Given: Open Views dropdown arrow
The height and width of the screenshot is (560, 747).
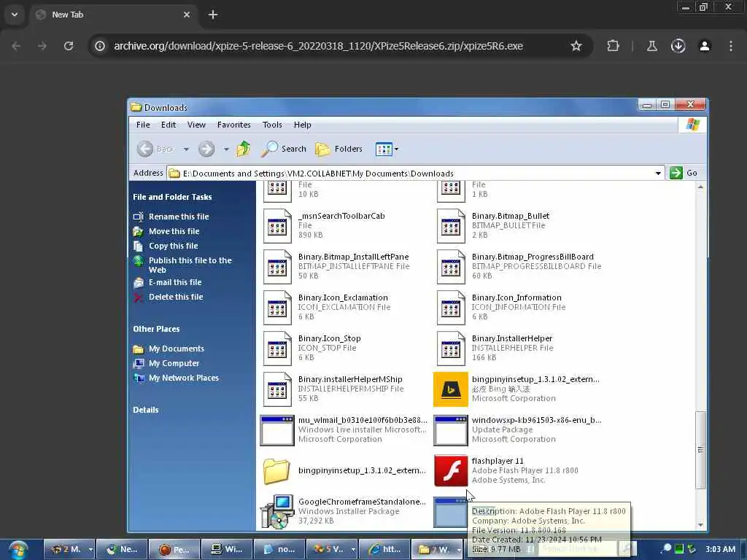Looking at the screenshot, I should point(396,149).
